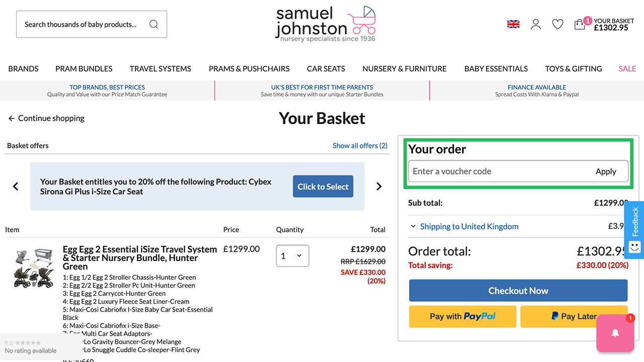This screenshot has width=644, height=362.
Task: Open the wishlist heart icon
Action: pyautogui.click(x=557, y=24)
